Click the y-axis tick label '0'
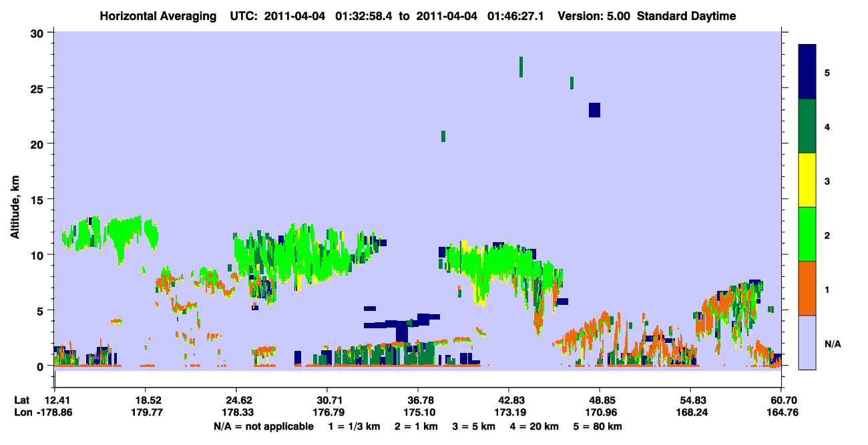Viewport: 868px width, 445px height. click(x=41, y=366)
